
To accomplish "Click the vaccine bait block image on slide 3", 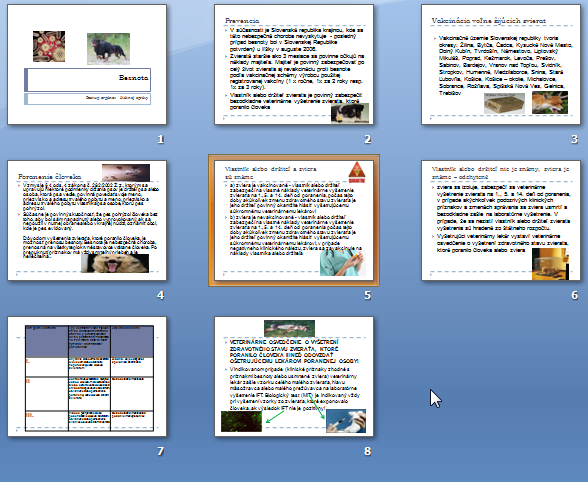I will point(504,103).
